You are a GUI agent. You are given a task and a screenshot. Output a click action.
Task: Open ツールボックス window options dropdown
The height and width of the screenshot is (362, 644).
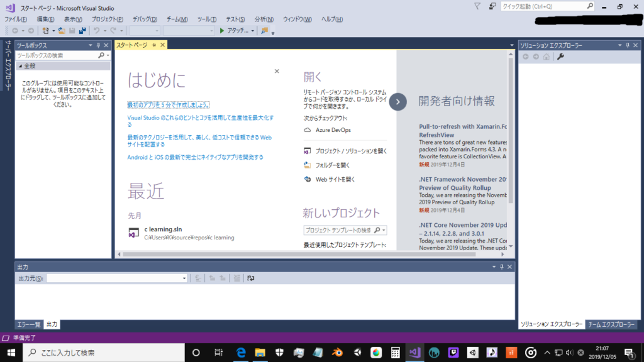coord(91,45)
